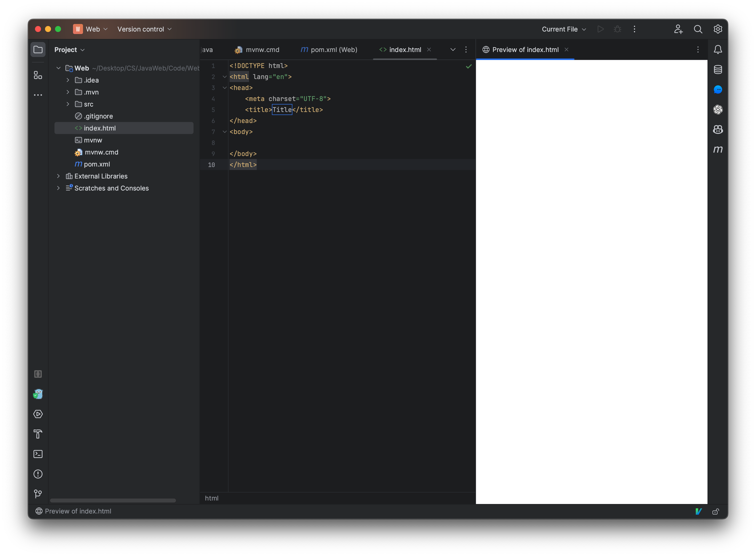Click the Run button in toolbar

coord(600,29)
